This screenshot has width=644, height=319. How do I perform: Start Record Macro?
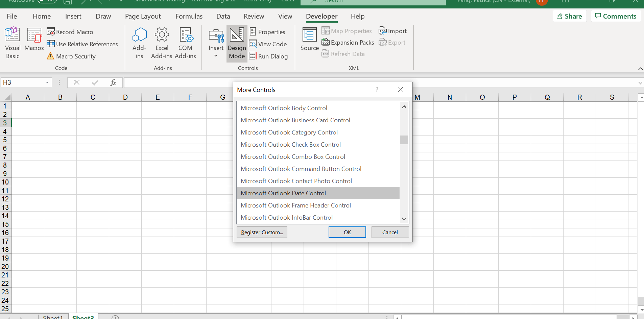pyautogui.click(x=70, y=32)
